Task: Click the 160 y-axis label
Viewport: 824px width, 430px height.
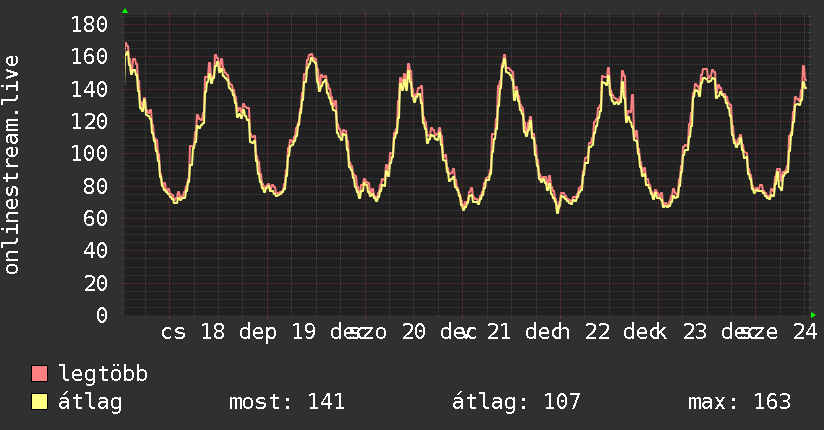Action: [x=89, y=56]
